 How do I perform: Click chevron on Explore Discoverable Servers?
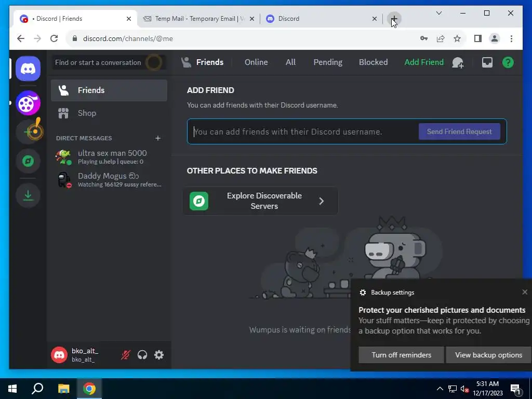click(321, 201)
